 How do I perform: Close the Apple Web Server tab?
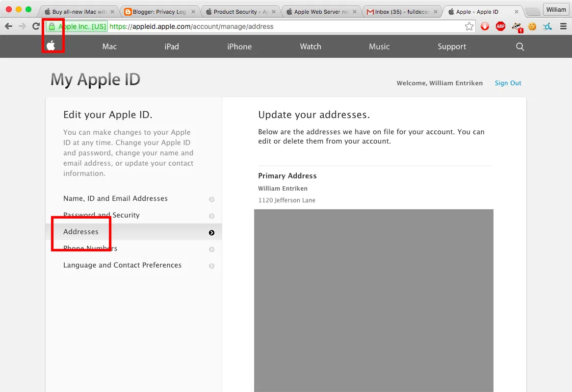point(355,12)
